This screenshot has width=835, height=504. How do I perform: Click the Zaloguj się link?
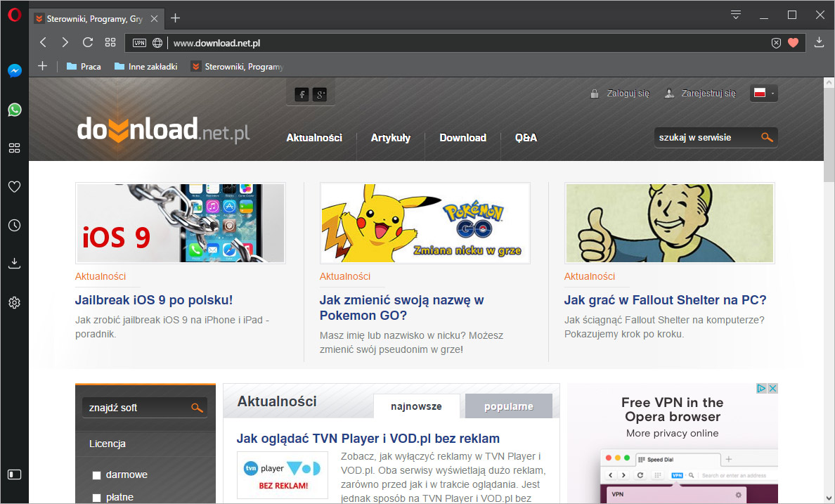point(628,93)
